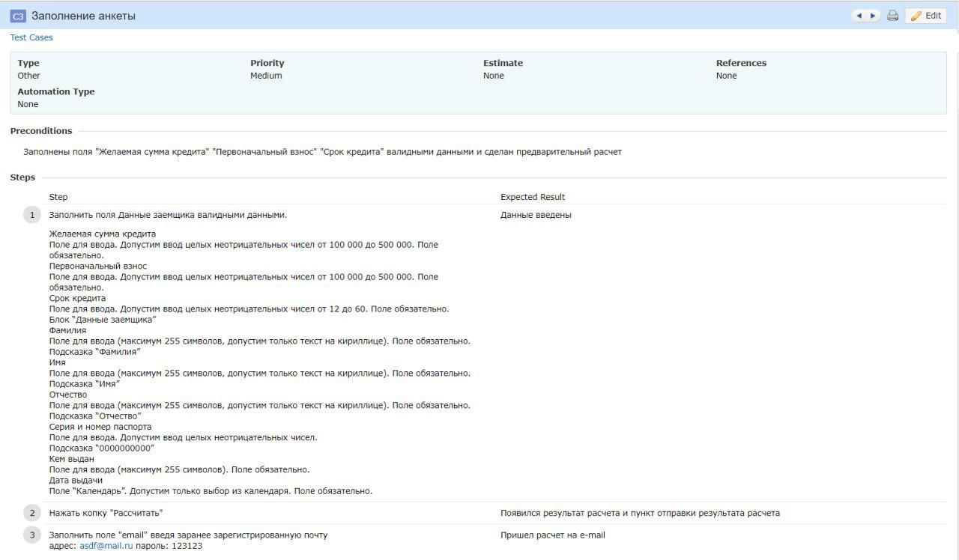The height and width of the screenshot is (560, 959).
Task: Click the "Estimate" field label
Action: click(503, 63)
